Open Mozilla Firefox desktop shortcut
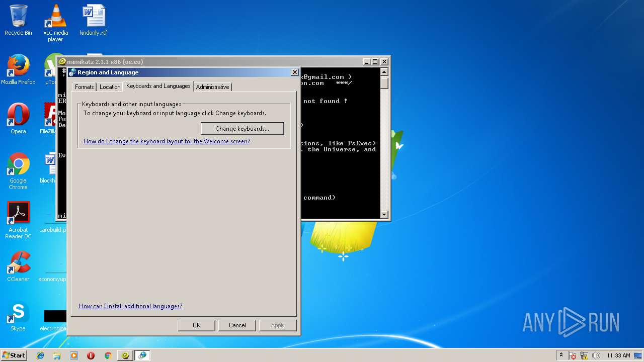644x362 pixels. (18, 69)
